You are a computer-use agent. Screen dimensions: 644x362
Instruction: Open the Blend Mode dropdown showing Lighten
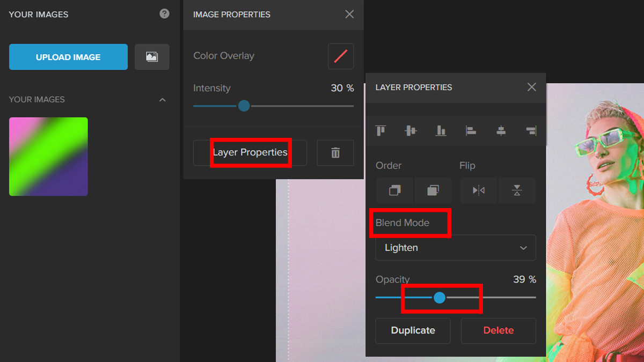point(456,248)
